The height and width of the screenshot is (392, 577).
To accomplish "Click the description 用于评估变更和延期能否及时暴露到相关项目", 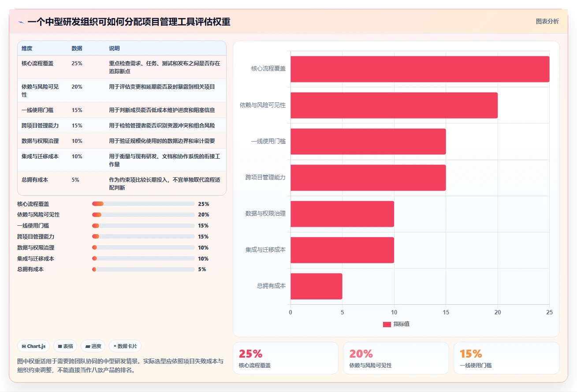I will coord(162,87).
